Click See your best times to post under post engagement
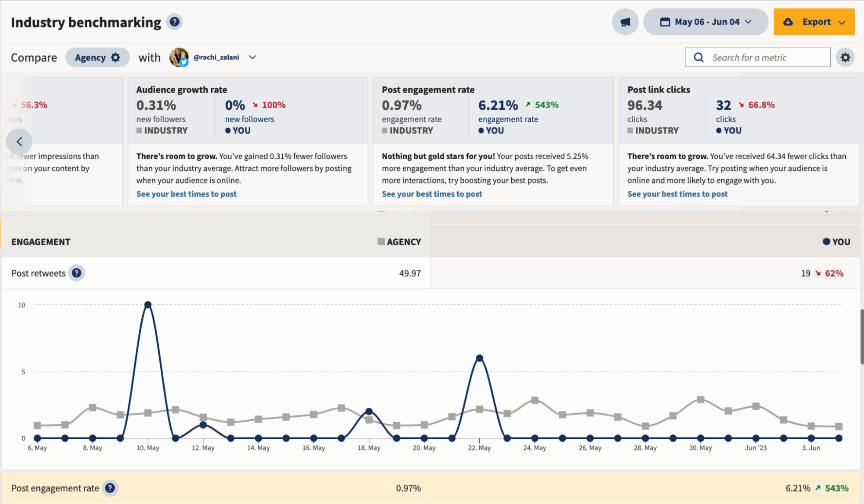This screenshot has width=864, height=504. coord(432,193)
